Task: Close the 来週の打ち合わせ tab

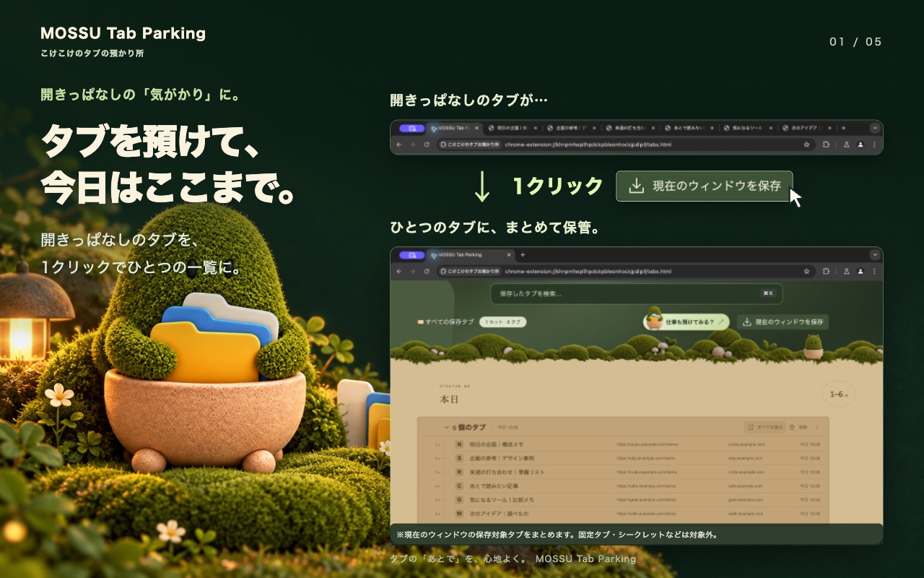Action: pyautogui.click(x=653, y=128)
